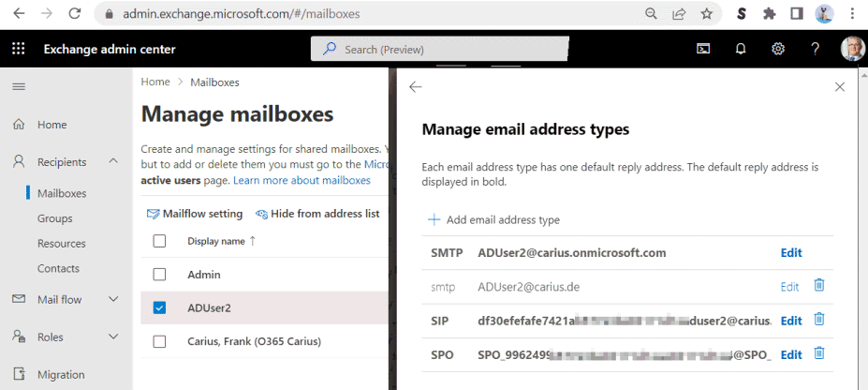Check the Admin mailbox checkbox

[159, 274]
